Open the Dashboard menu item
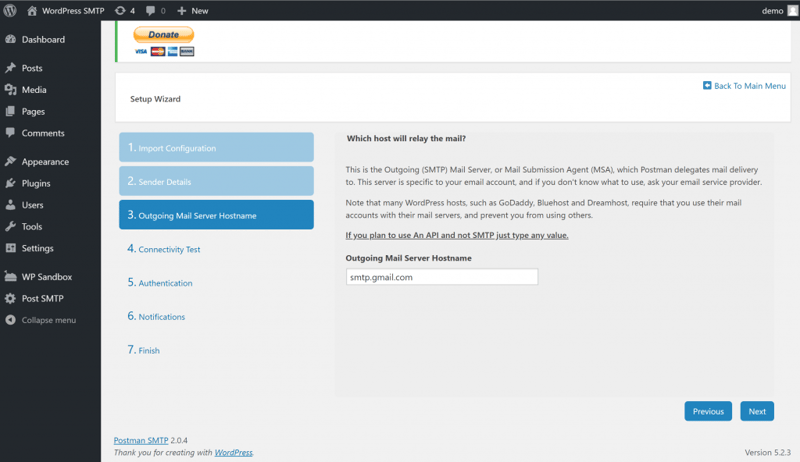Screen dimensions: 800x462 pyautogui.click(x=42, y=40)
